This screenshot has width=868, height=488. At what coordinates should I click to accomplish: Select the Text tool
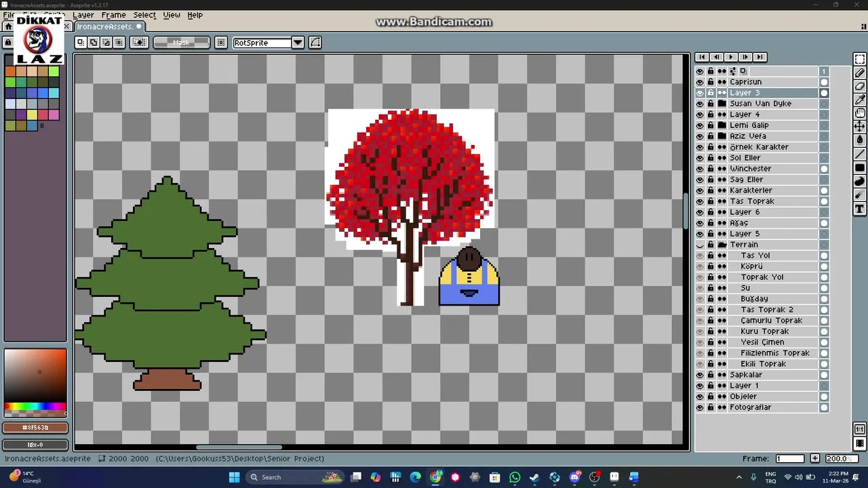tap(859, 209)
